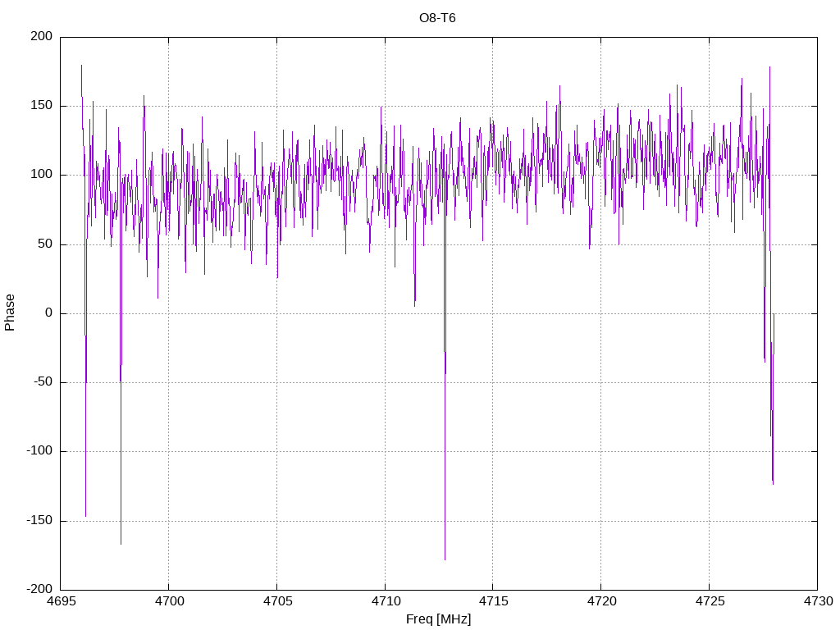Click the y-axis tick label 0
This screenshot has height=630, width=840.
[x=49, y=313]
